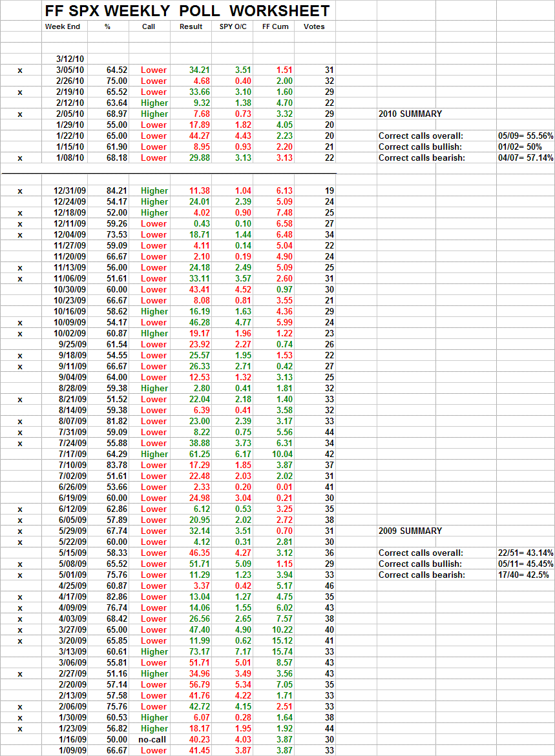Select the Higher call in the 10/16/09 row

pyautogui.click(x=154, y=311)
